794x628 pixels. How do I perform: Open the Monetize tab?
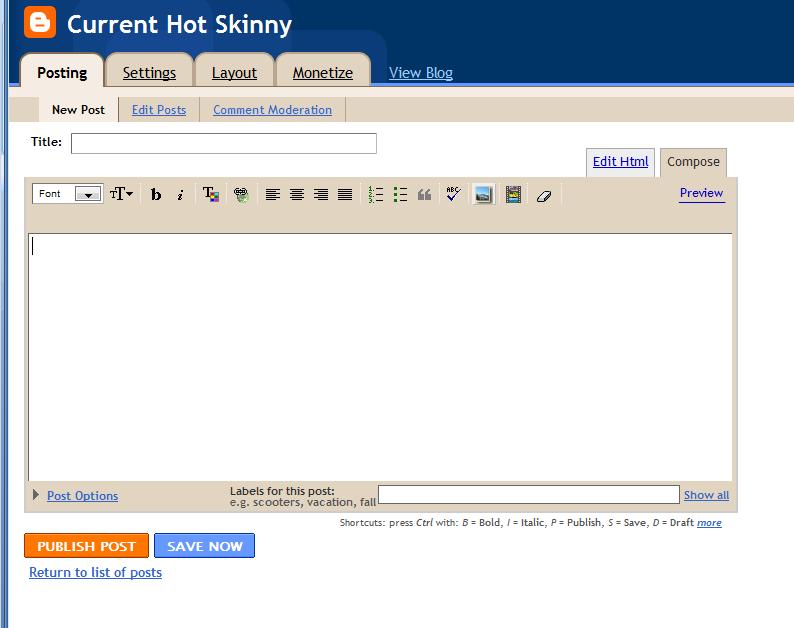point(323,73)
